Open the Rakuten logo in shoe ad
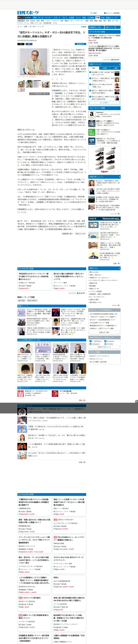This screenshot has height=644, width=138. pos(104,172)
